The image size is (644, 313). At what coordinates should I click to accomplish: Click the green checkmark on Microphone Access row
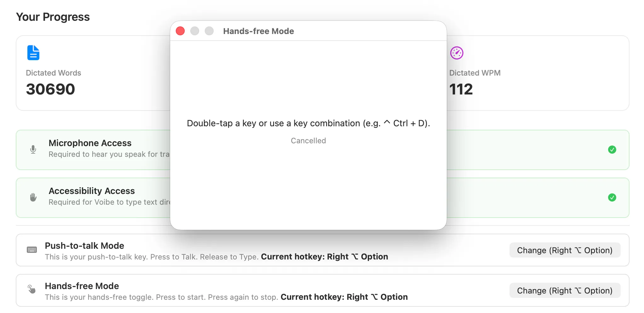point(612,150)
